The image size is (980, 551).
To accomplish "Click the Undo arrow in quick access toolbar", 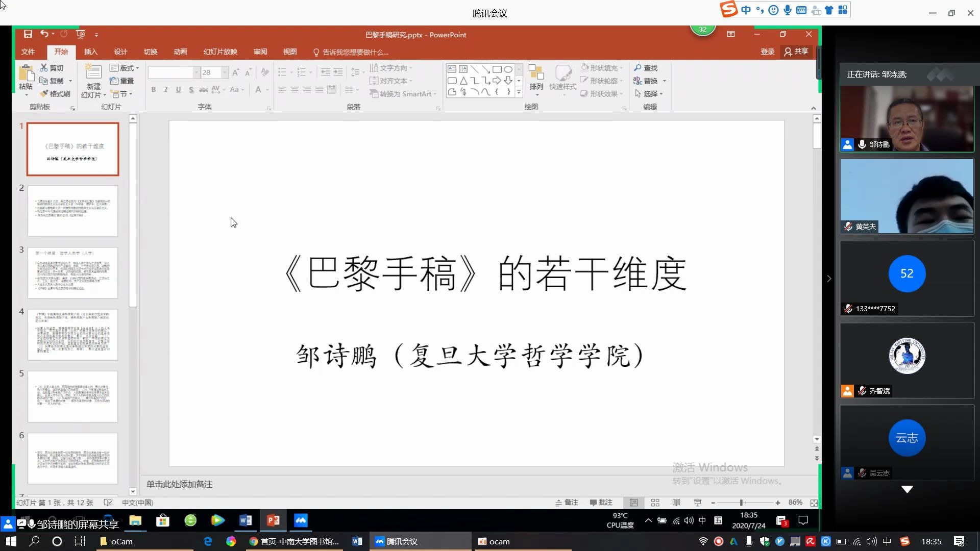I will coord(44,34).
